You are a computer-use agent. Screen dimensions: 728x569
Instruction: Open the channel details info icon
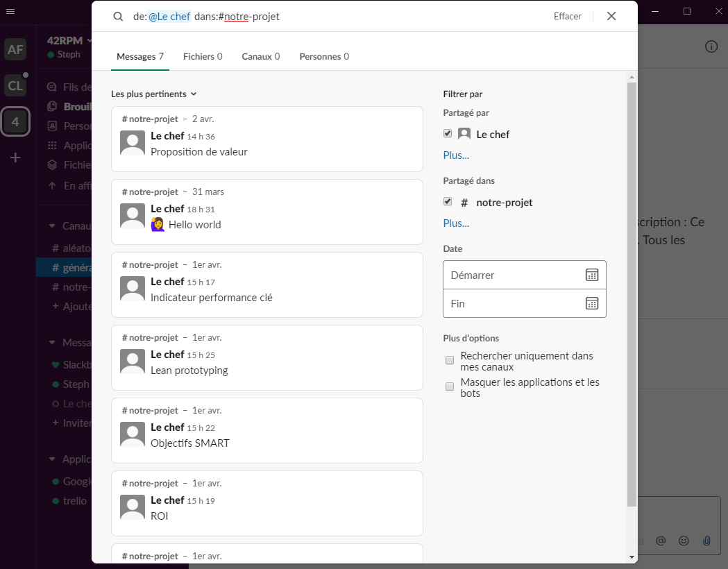(711, 46)
